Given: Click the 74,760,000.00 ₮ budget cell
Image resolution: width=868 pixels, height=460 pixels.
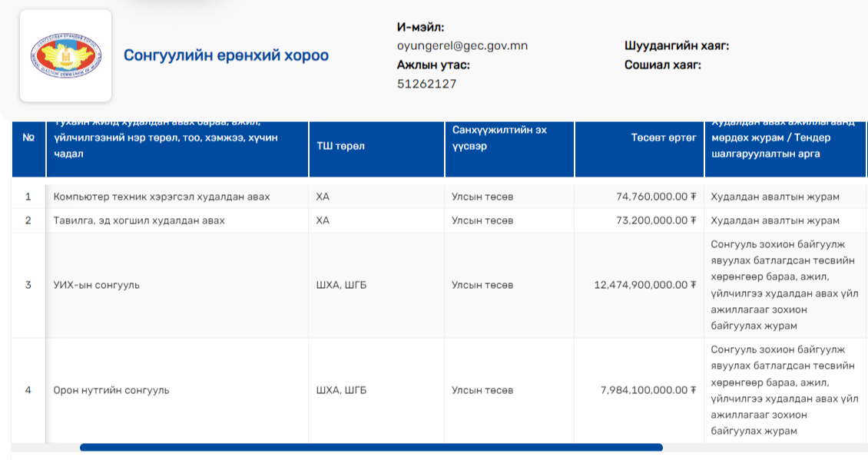Looking at the screenshot, I should click(x=655, y=197).
